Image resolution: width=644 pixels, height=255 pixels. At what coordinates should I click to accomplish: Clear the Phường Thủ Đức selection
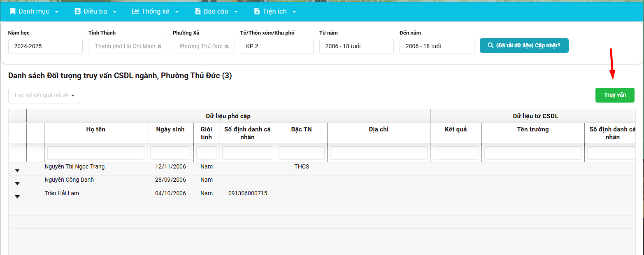[227, 47]
